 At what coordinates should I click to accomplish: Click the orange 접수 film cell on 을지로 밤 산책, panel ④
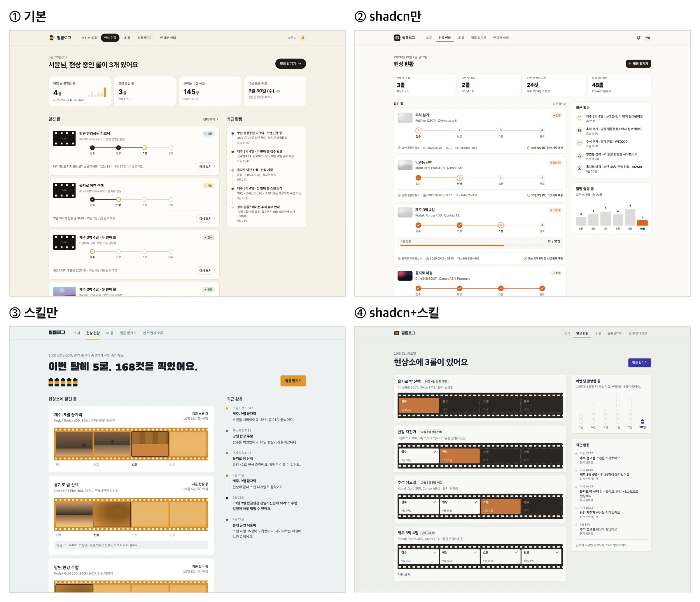coord(419,405)
